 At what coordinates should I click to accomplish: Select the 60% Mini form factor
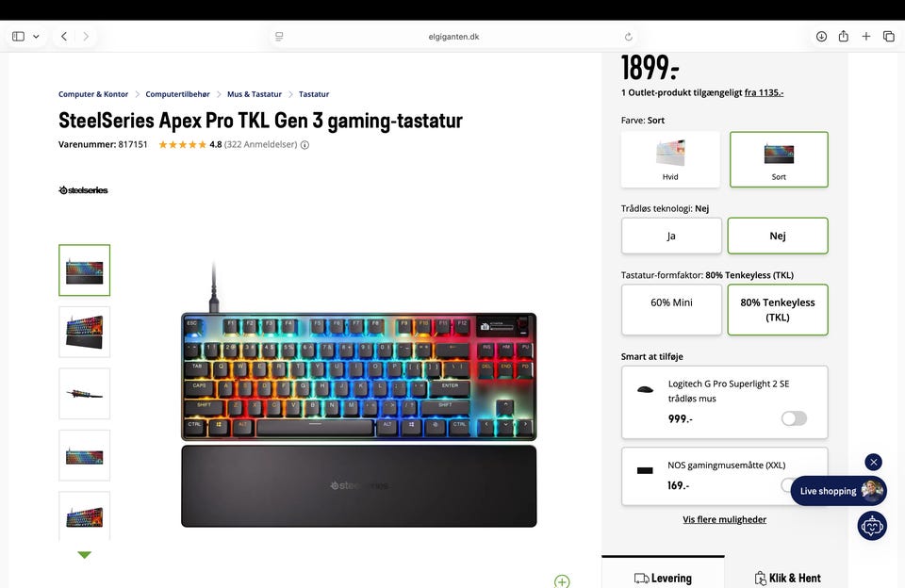tap(671, 309)
